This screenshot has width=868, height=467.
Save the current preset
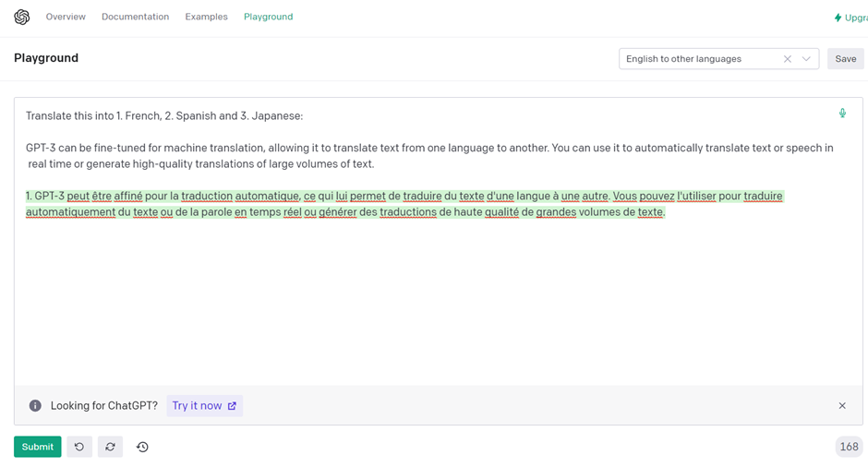coord(845,59)
